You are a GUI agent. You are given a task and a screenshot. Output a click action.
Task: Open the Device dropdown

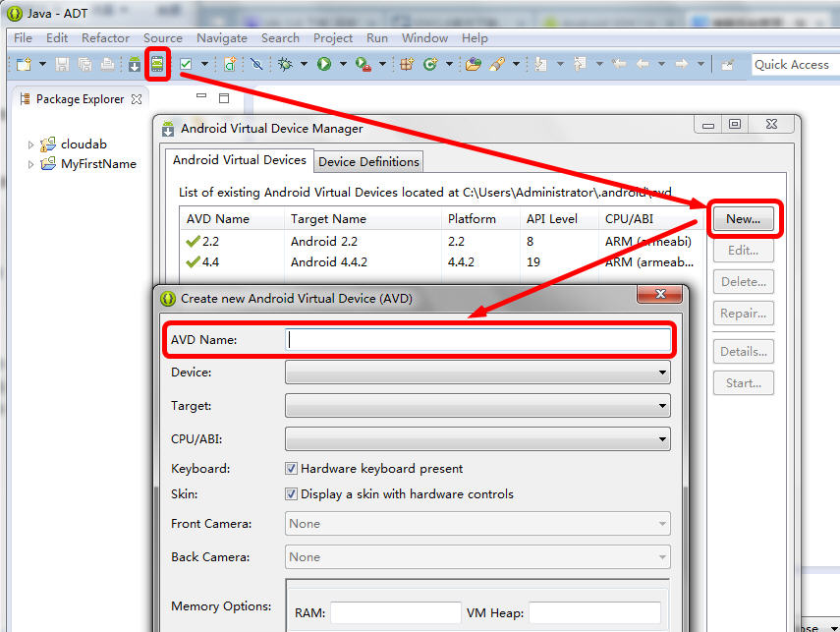[x=477, y=373]
